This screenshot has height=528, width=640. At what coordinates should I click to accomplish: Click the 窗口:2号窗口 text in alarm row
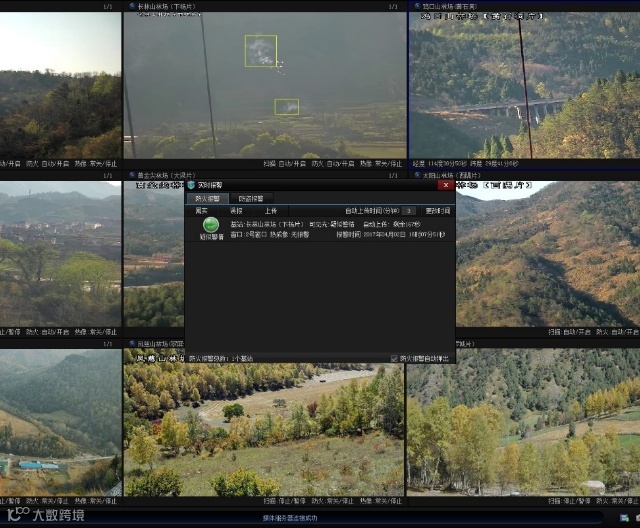pos(248,235)
